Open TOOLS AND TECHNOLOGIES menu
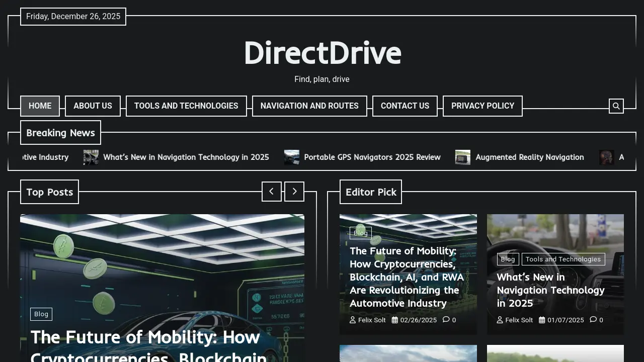644x362 pixels. 186,106
